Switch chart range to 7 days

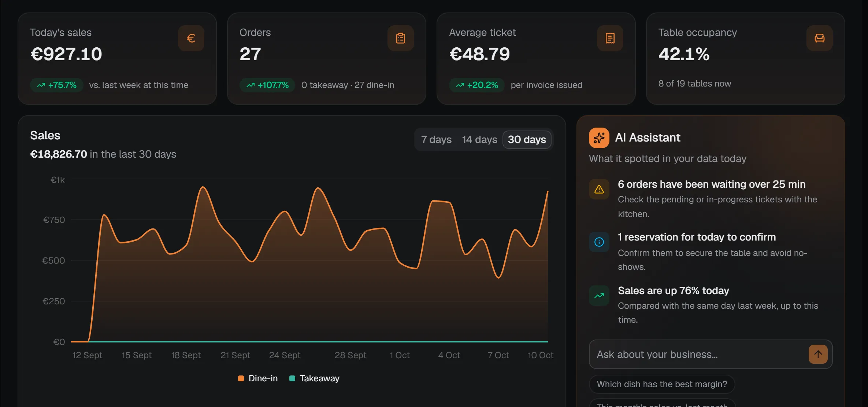436,140
